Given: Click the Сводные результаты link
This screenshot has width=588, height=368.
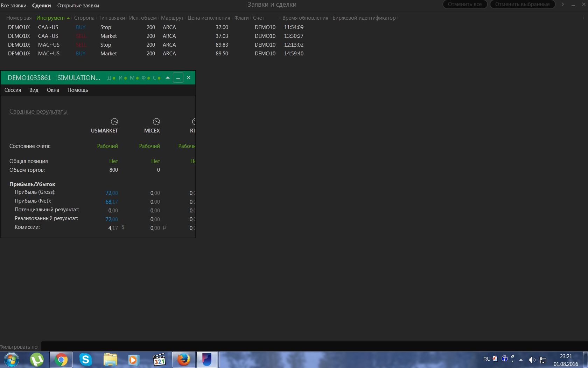Looking at the screenshot, I should [38, 111].
